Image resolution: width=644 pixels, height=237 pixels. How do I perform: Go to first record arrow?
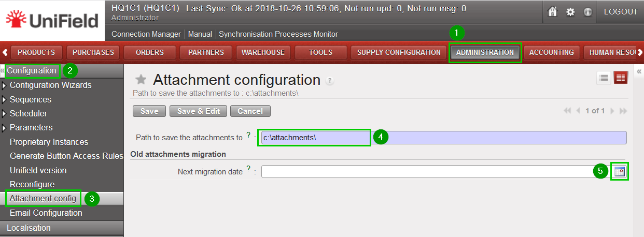567,111
